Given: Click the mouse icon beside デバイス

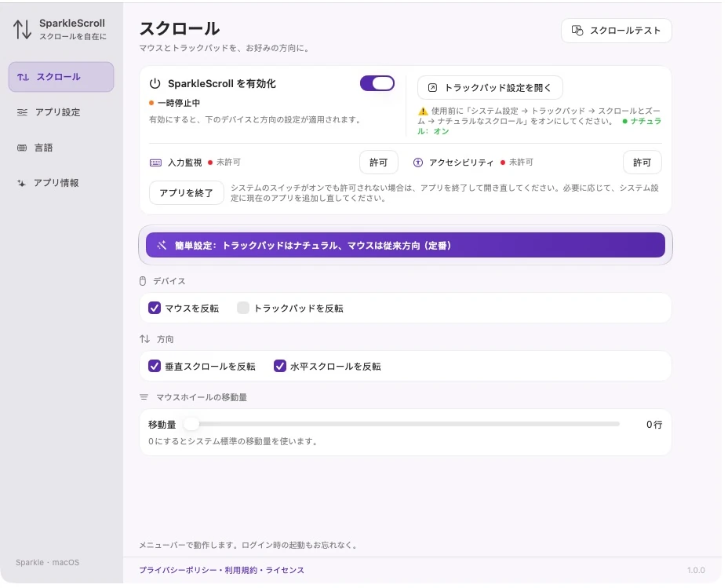Looking at the screenshot, I should pos(143,281).
